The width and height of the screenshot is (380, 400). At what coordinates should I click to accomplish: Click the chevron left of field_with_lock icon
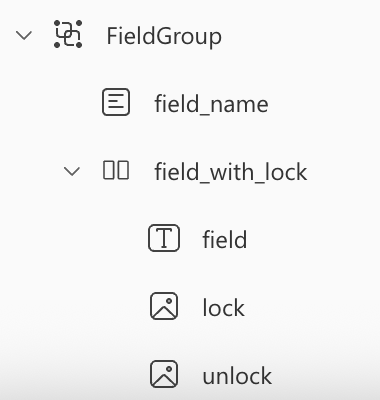72,171
